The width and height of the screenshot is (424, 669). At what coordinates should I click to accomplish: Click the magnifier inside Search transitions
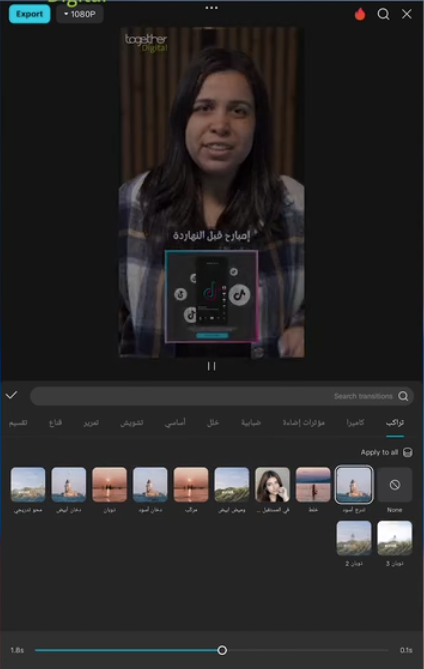(403, 396)
